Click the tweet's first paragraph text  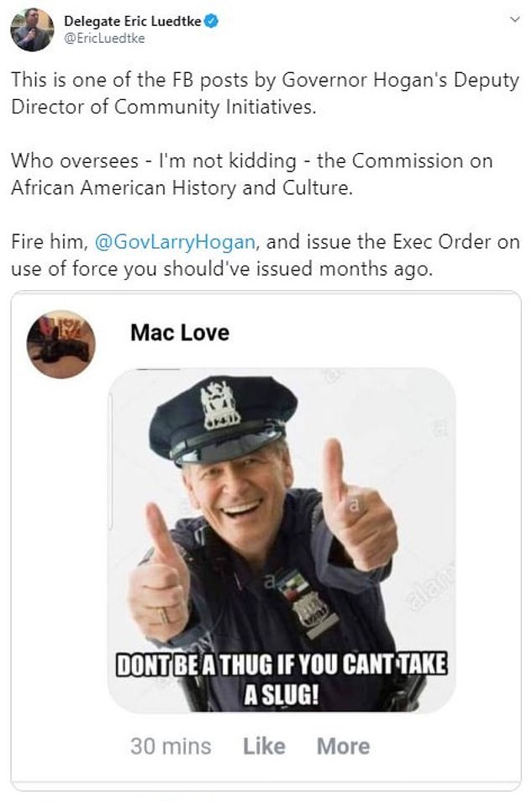pos(266,93)
